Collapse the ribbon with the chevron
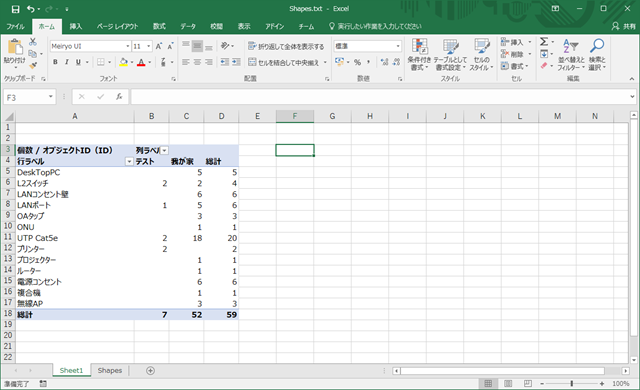 [632, 79]
